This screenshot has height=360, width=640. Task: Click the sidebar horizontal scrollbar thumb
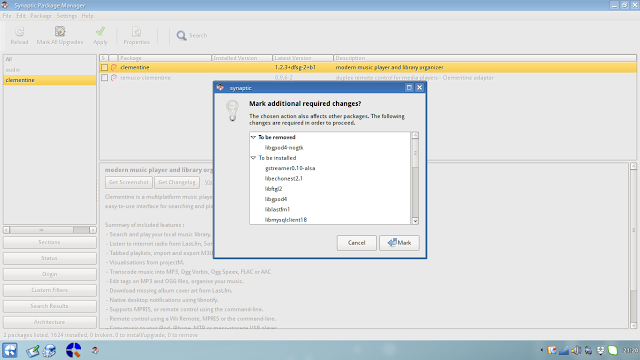pyautogui.click(x=42, y=230)
